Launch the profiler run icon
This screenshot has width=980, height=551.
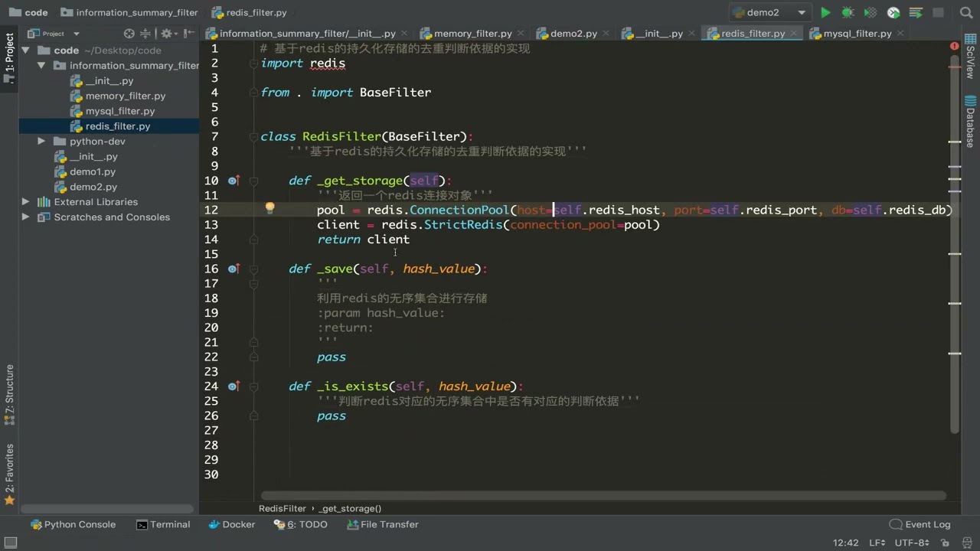pos(893,12)
